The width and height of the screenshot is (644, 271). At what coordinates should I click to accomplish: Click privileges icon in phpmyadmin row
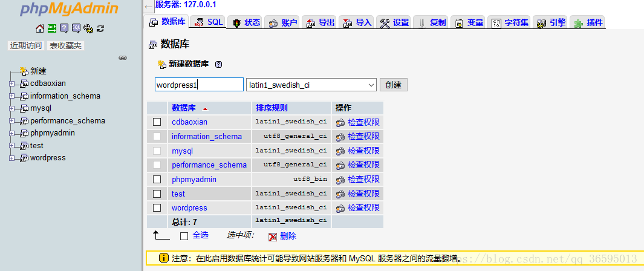click(340, 180)
